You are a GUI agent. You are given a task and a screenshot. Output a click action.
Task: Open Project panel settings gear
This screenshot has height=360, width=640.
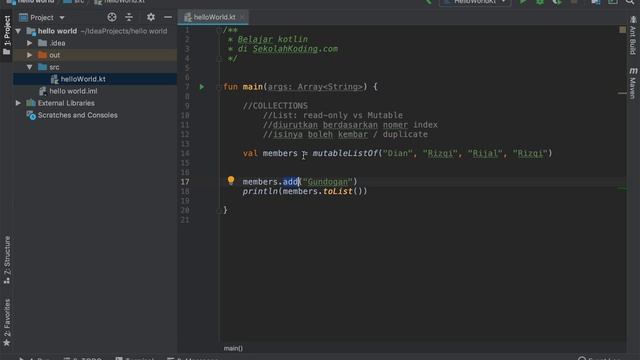151,17
